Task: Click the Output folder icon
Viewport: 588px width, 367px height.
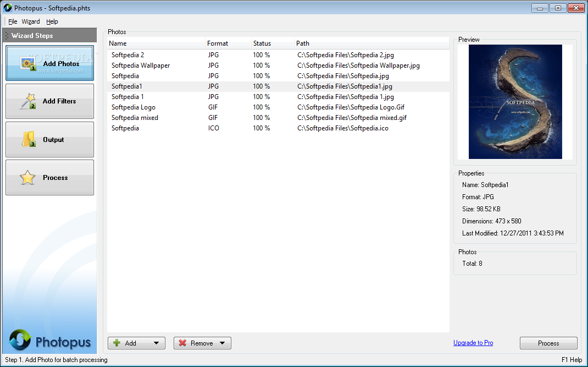Action: pos(29,139)
